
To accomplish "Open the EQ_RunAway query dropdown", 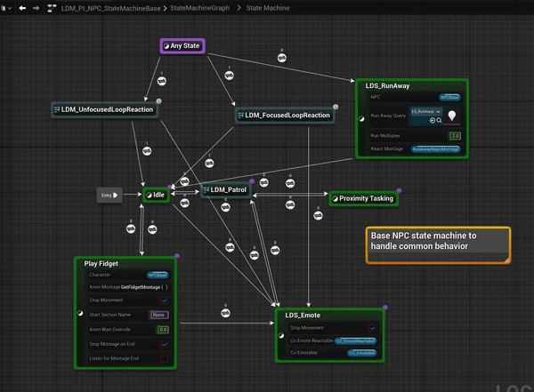I will (x=426, y=112).
